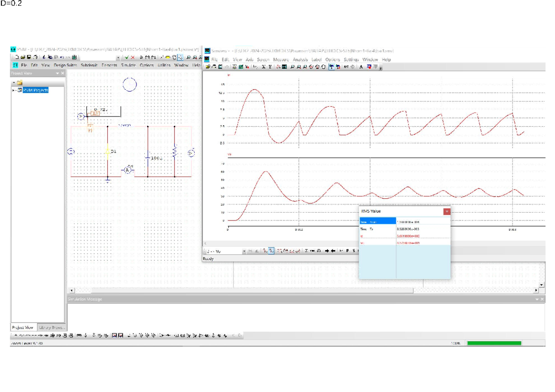The height and width of the screenshot is (392, 555).
Task: Open the PSIM Utilities menu
Action: [164, 65]
